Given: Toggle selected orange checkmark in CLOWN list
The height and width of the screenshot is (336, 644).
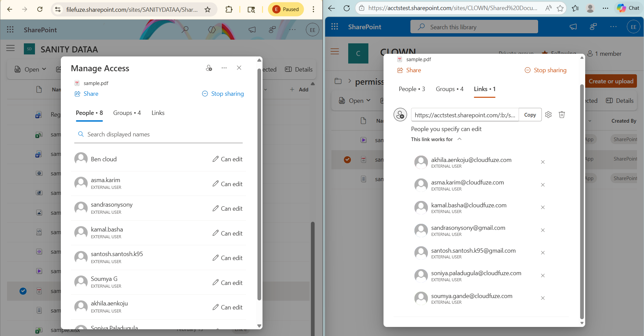Looking at the screenshot, I should tap(348, 160).
